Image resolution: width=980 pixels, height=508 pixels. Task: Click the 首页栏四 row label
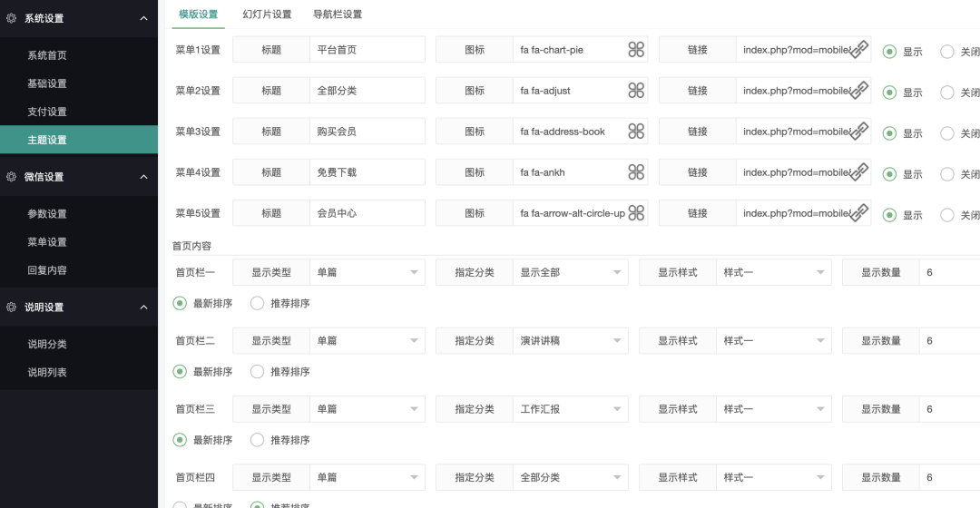195,477
